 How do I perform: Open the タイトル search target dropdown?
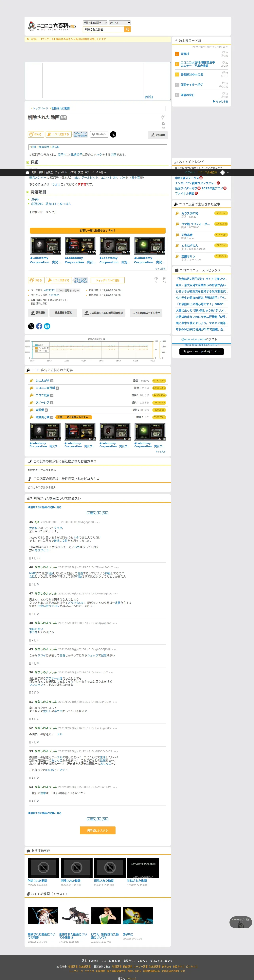point(120,23)
